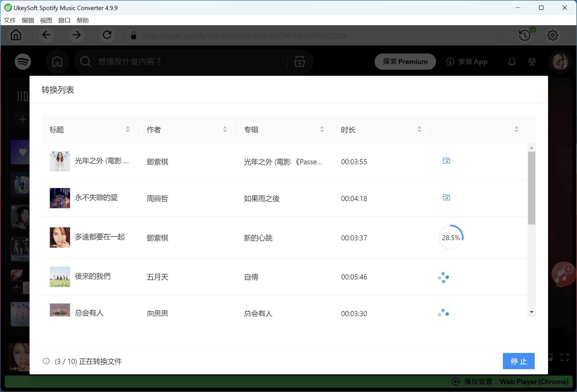Click the 探索 Premium button
This screenshot has height=392, width=577.
pyautogui.click(x=405, y=62)
